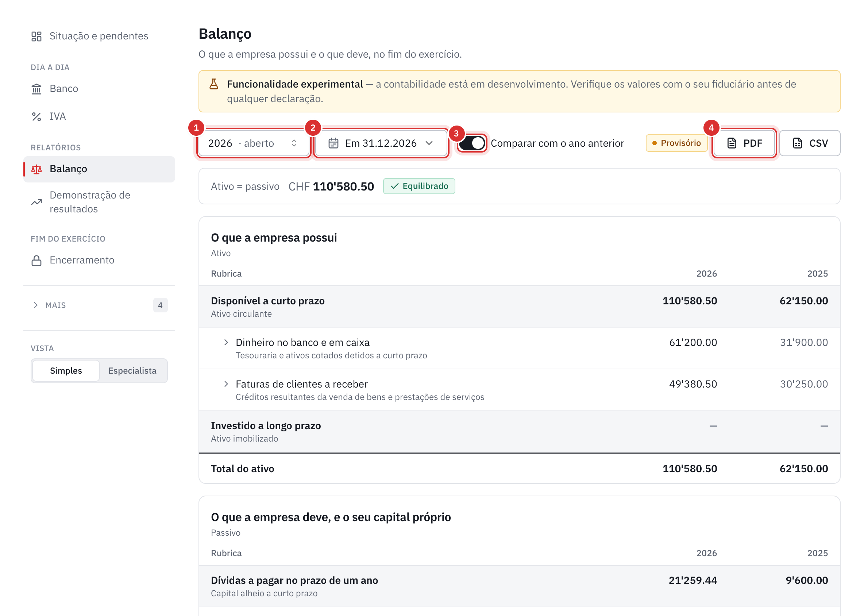Click the 49'380.50 value

pyautogui.click(x=693, y=384)
